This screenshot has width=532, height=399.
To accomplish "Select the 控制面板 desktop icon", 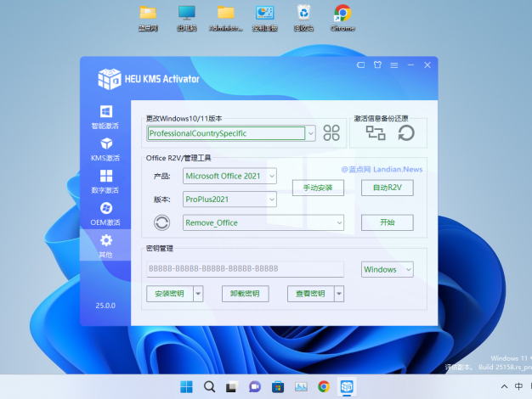I will coord(264,19).
